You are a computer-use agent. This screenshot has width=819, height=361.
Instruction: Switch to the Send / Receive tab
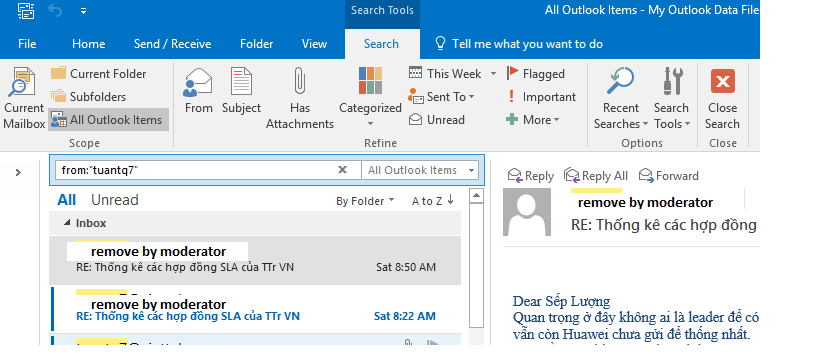[172, 44]
